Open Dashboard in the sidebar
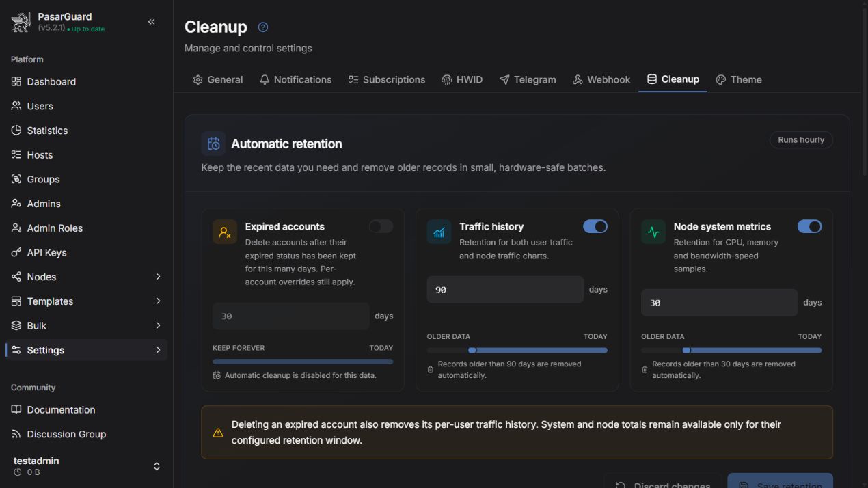The height and width of the screenshot is (488, 868). coord(86,81)
